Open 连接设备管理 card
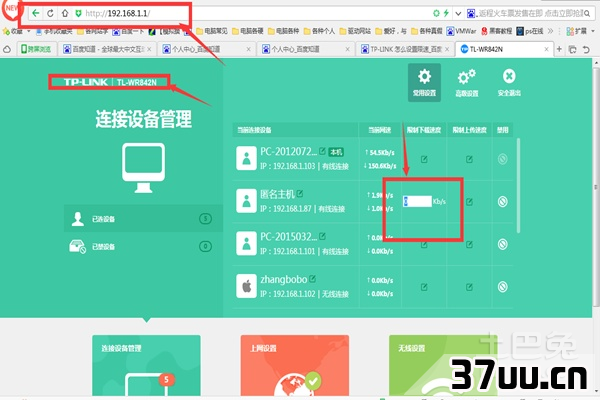This screenshot has height=400, width=600. [x=146, y=366]
